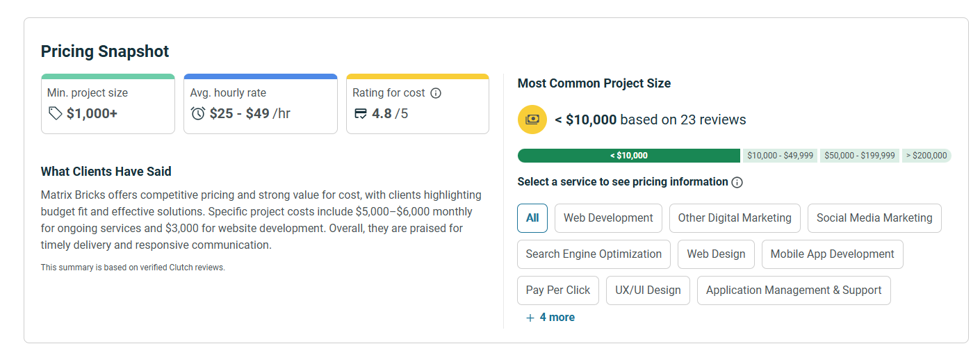The image size is (980, 353).
Task: Select the All service filter
Action: [532, 218]
